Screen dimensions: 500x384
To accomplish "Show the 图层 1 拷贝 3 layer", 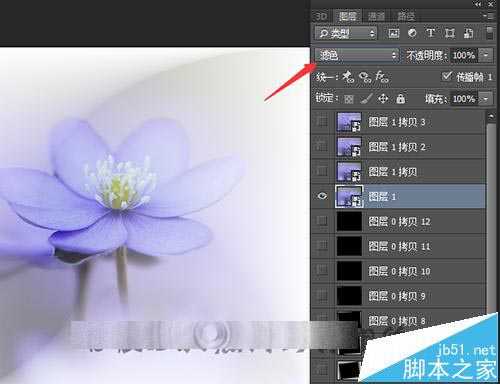I will click(322, 121).
